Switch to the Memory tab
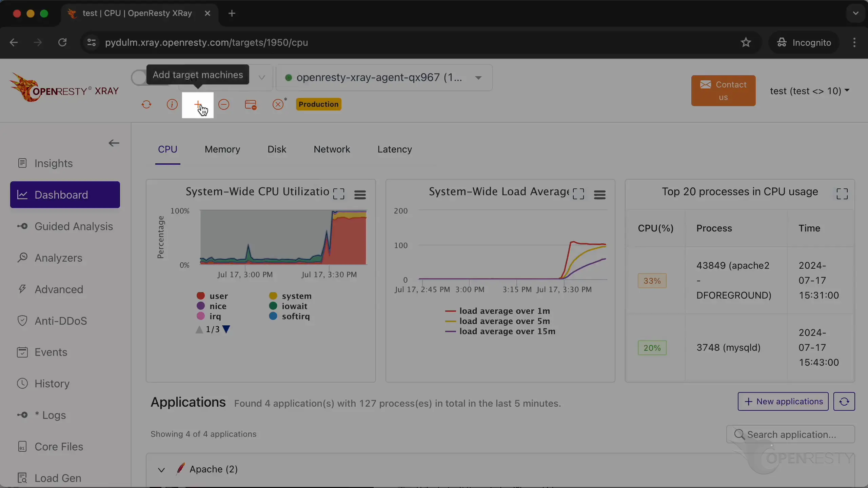This screenshot has height=488, width=868. coord(222,149)
